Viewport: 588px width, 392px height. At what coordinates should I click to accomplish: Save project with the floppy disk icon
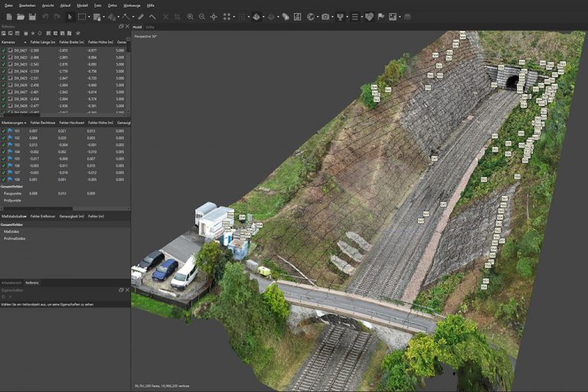(x=32, y=16)
